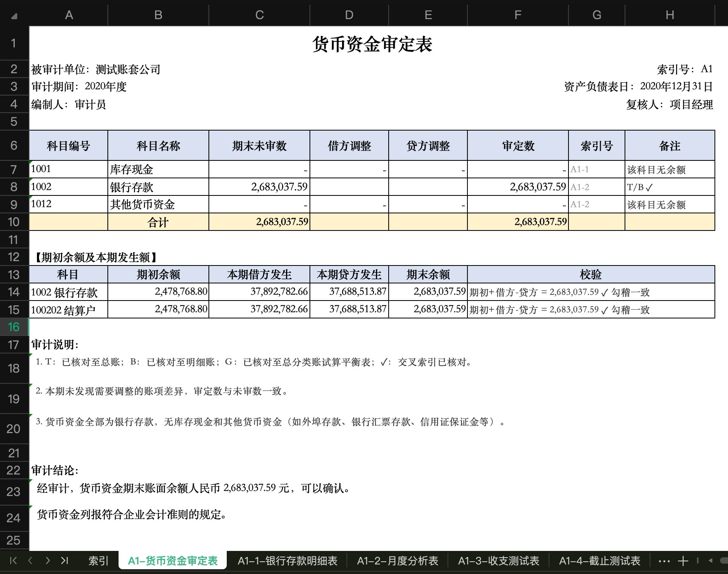Click the 编制人：审计员 cell
728x574 pixels.
click(x=68, y=105)
